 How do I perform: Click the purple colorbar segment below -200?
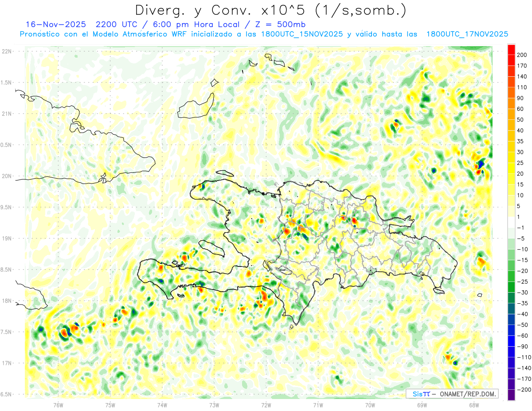click(511, 395)
